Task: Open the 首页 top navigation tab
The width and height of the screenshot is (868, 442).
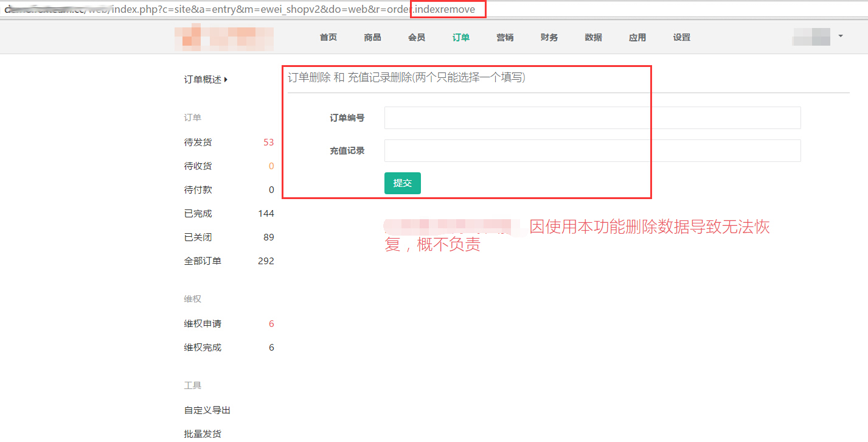Action: (x=328, y=38)
